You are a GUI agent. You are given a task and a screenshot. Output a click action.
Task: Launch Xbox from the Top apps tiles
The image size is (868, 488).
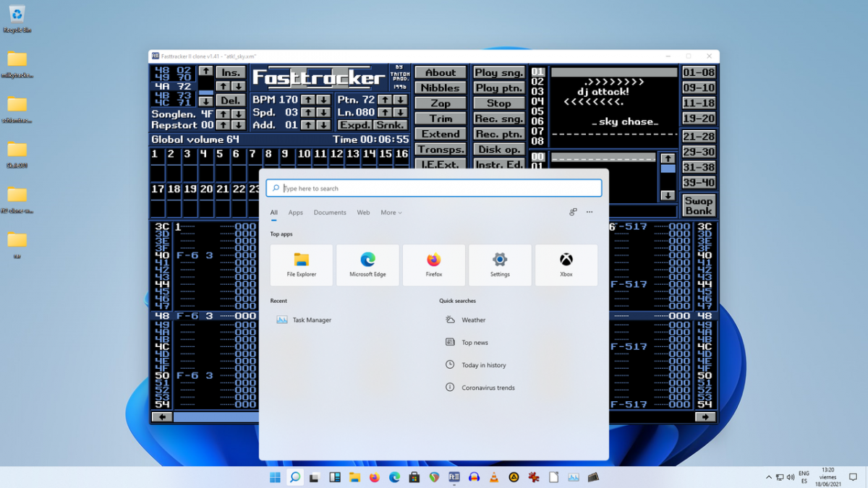pos(566,265)
